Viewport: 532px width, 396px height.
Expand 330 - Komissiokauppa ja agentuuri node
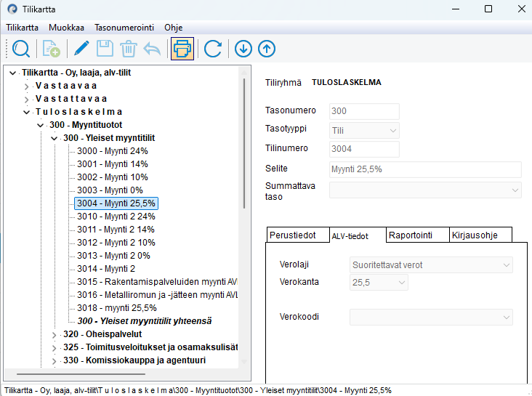[54, 360]
